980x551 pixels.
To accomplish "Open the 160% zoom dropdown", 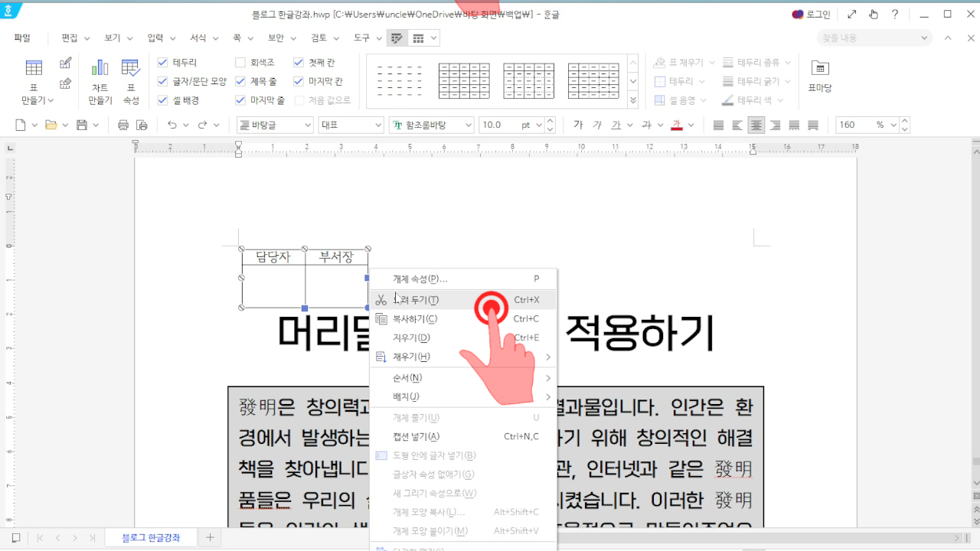I will coord(893,125).
